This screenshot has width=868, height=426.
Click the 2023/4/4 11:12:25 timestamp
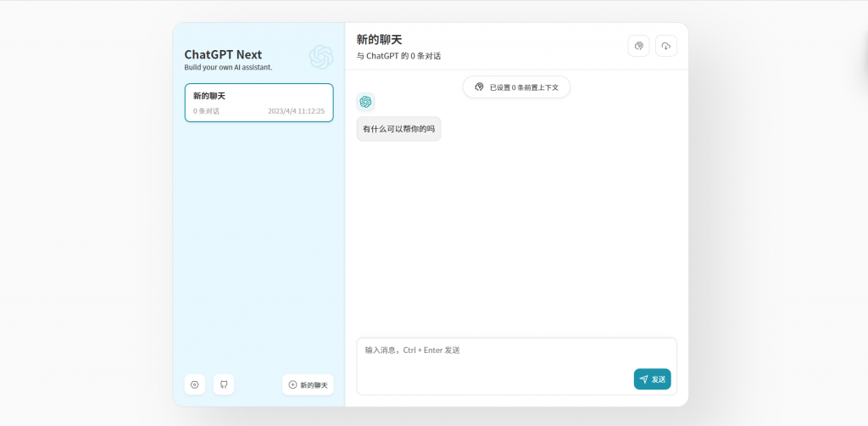pos(296,111)
